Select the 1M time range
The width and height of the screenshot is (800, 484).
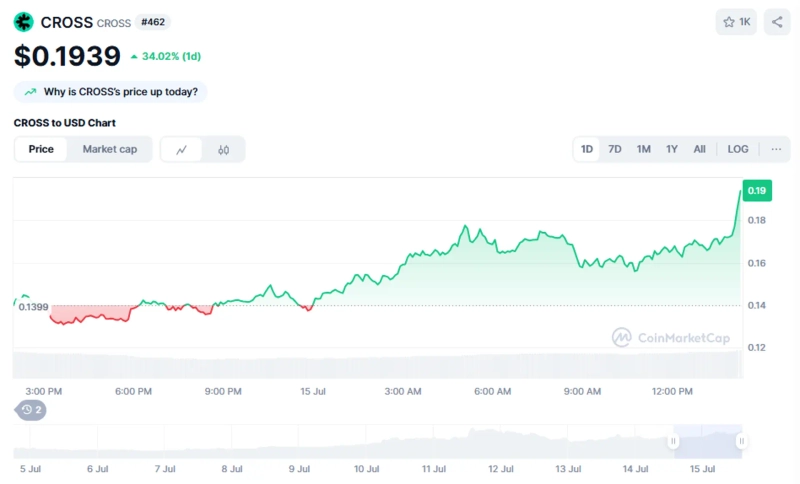coord(643,149)
